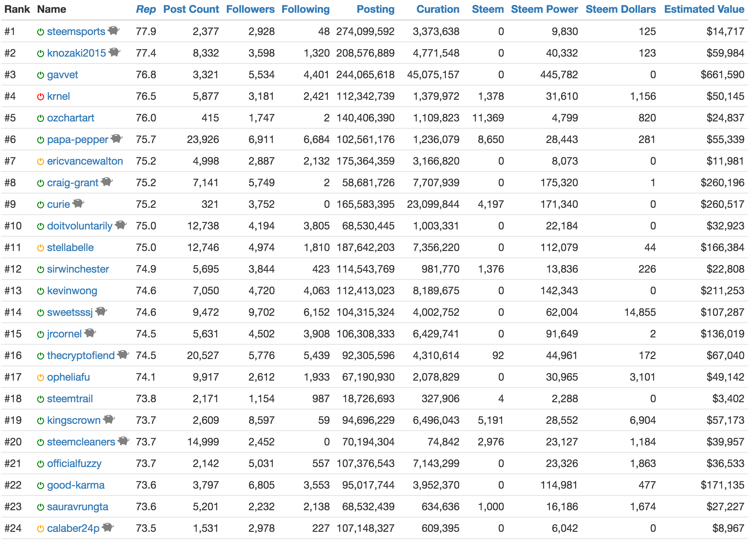Click the green power icon beside ozchartart

tap(41, 118)
